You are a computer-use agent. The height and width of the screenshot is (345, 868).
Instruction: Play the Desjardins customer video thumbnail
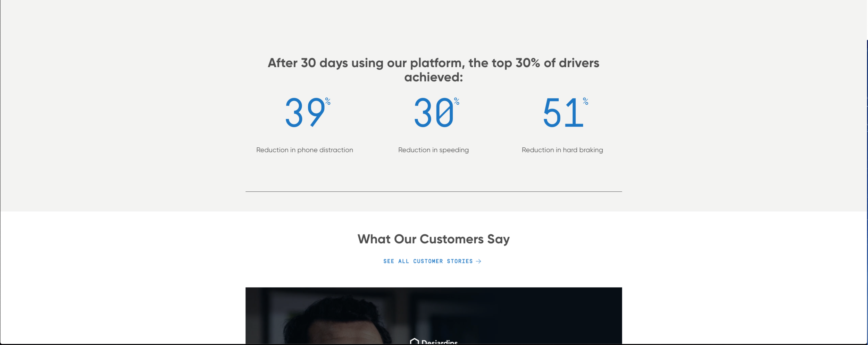coord(434,316)
